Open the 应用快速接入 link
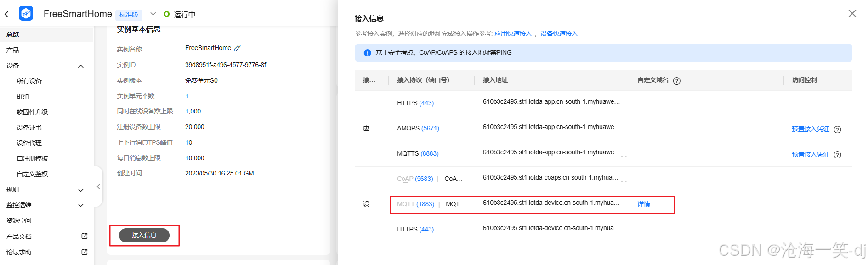Screen dimensions: 868x265 (513, 34)
